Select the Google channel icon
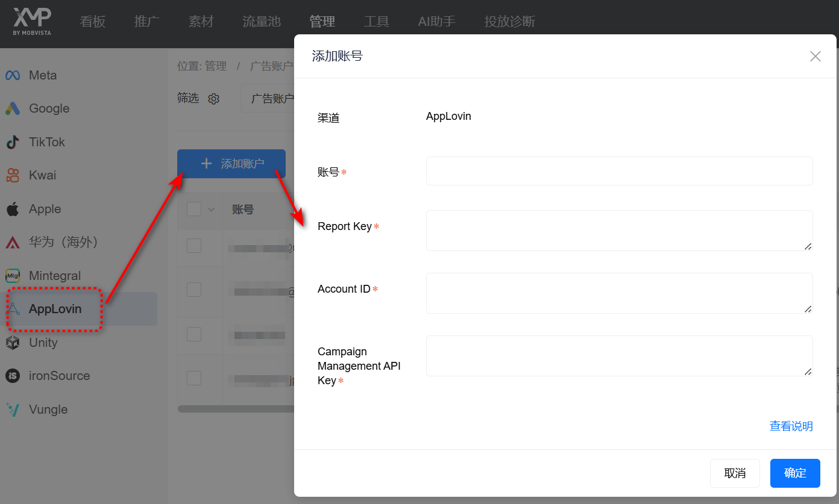This screenshot has height=504, width=839. point(12,108)
